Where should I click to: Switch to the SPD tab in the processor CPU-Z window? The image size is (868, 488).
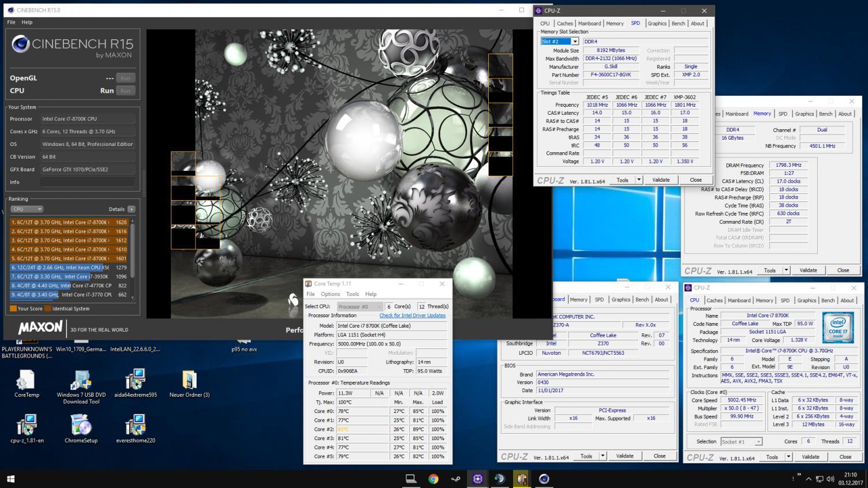pos(785,300)
